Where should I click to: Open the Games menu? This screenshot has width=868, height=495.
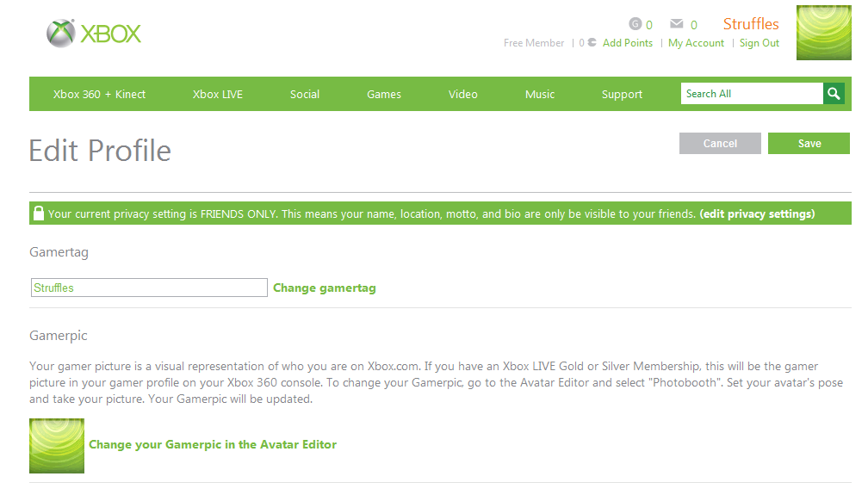point(384,94)
